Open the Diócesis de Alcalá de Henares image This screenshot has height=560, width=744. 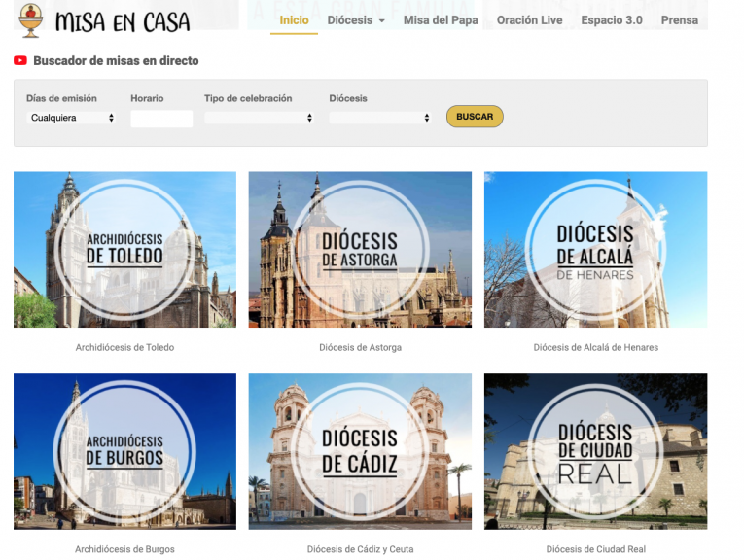pyautogui.click(x=595, y=250)
